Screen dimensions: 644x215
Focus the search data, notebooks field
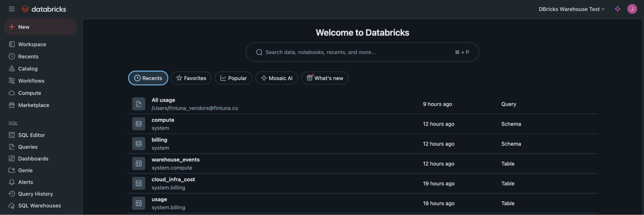coord(362,52)
